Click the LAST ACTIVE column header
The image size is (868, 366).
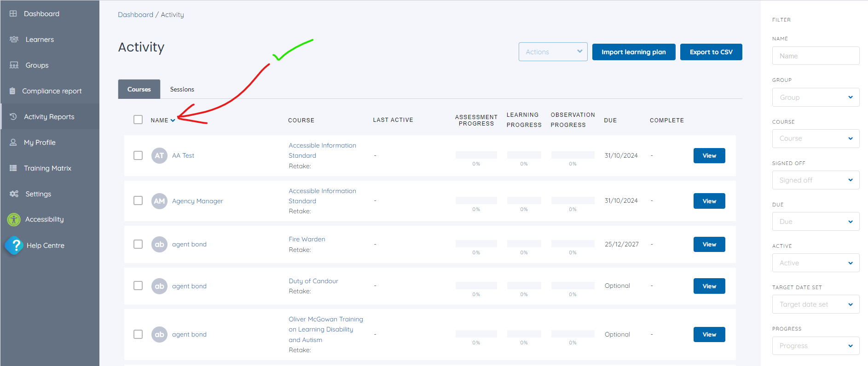pyautogui.click(x=393, y=120)
